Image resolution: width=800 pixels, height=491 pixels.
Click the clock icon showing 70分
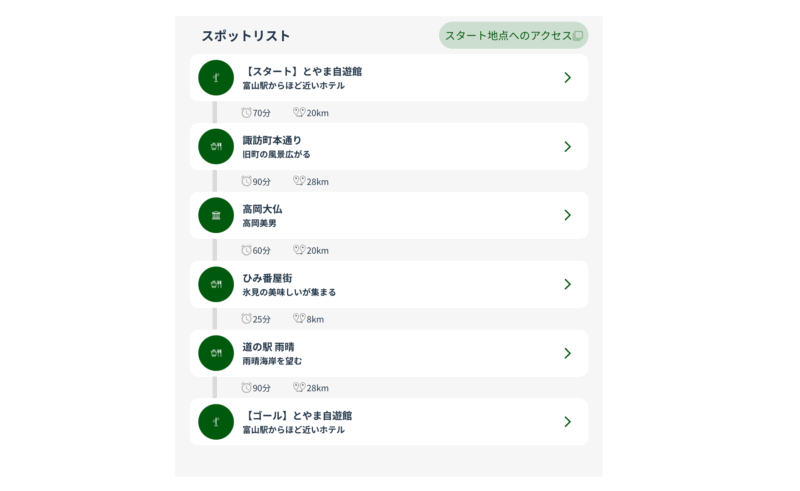247,113
